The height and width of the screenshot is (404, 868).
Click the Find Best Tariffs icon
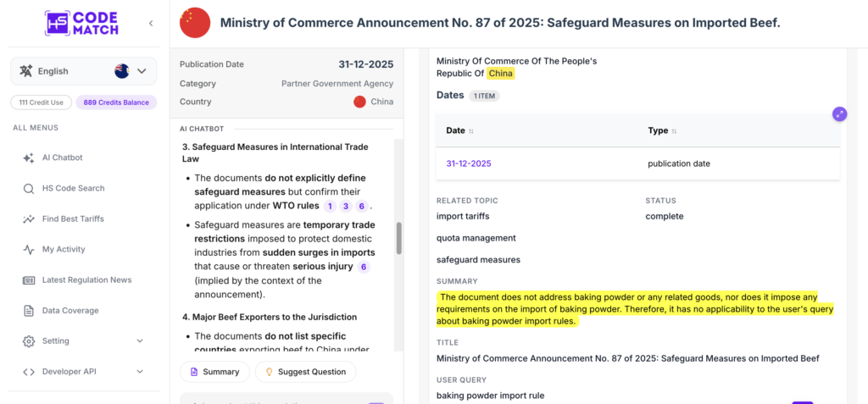coord(29,219)
